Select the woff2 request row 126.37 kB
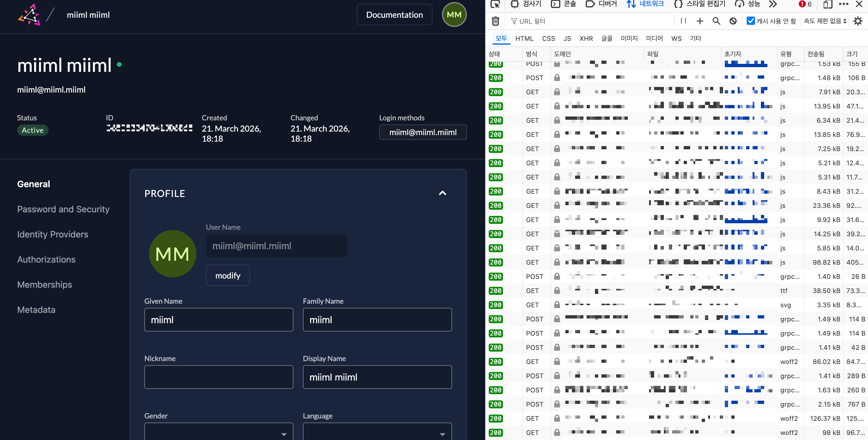This screenshot has width=868, height=440. tap(677, 418)
